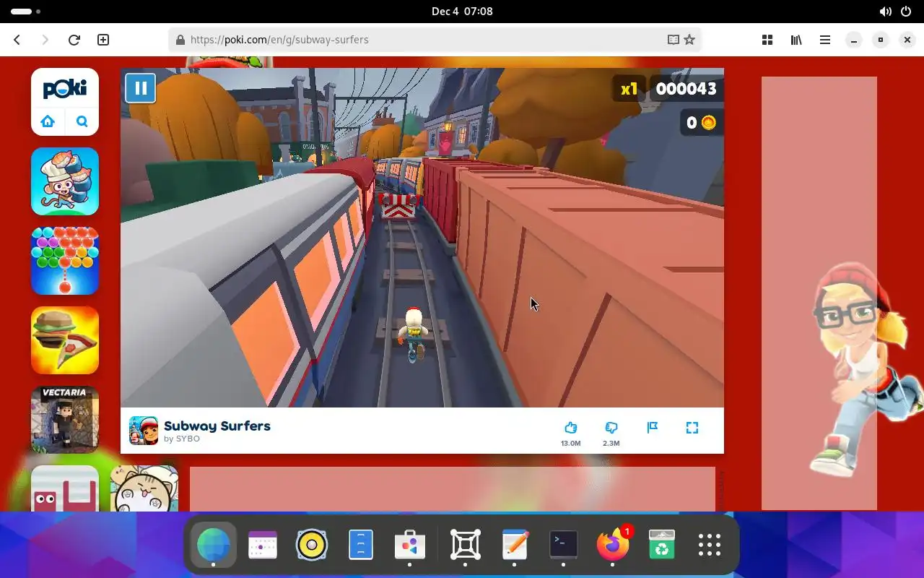Reload the current page
924x578 pixels.
click(x=74, y=40)
